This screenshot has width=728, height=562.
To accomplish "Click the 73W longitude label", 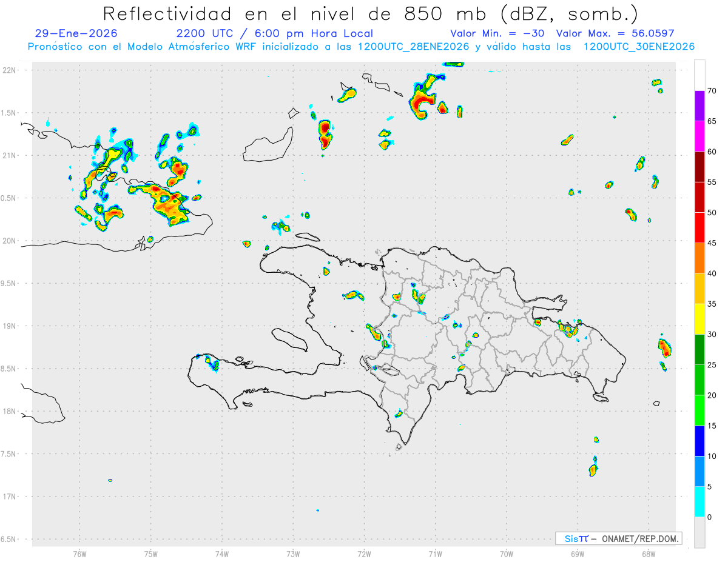I will pos(293,554).
